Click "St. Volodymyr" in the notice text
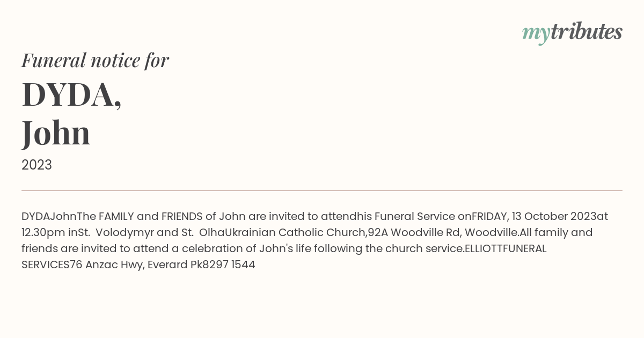This screenshot has height=338, width=644. point(116,232)
